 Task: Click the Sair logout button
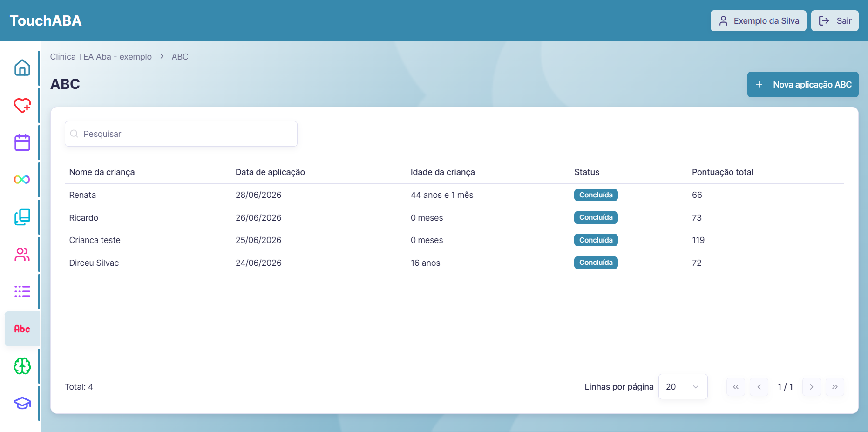tap(834, 21)
